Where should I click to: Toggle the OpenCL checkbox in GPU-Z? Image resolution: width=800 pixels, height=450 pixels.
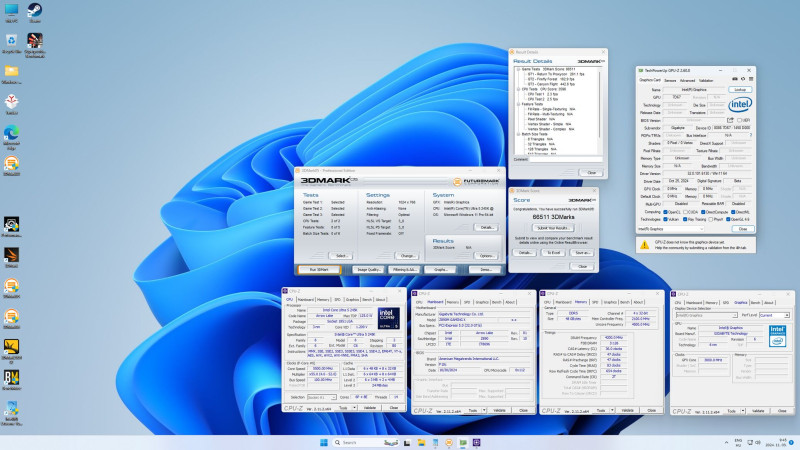point(665,212)
